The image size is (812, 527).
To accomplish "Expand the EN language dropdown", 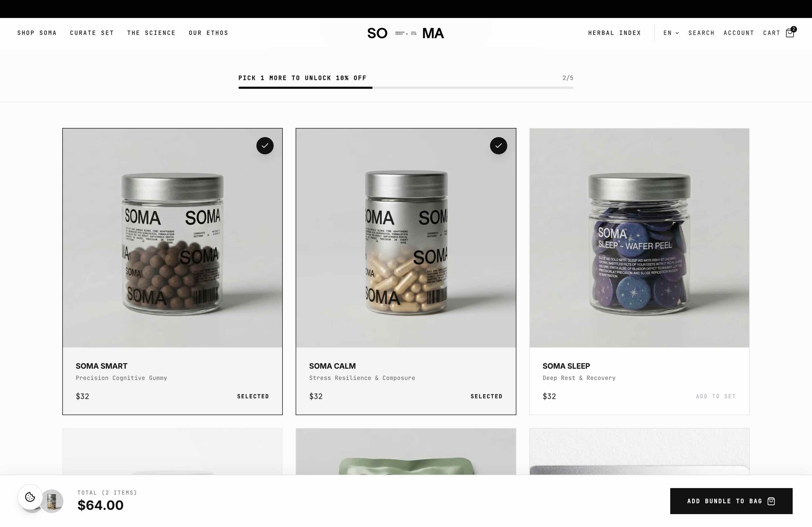I will (x=671, y=33).
